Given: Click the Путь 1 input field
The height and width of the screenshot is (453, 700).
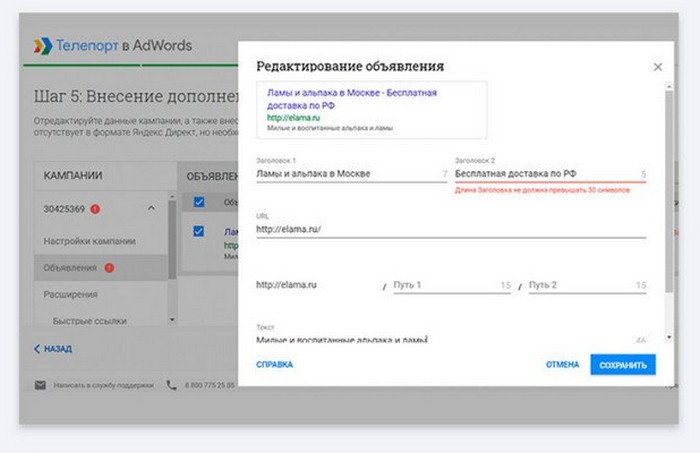Looking at the screenshot, I should tap(452, 285).
